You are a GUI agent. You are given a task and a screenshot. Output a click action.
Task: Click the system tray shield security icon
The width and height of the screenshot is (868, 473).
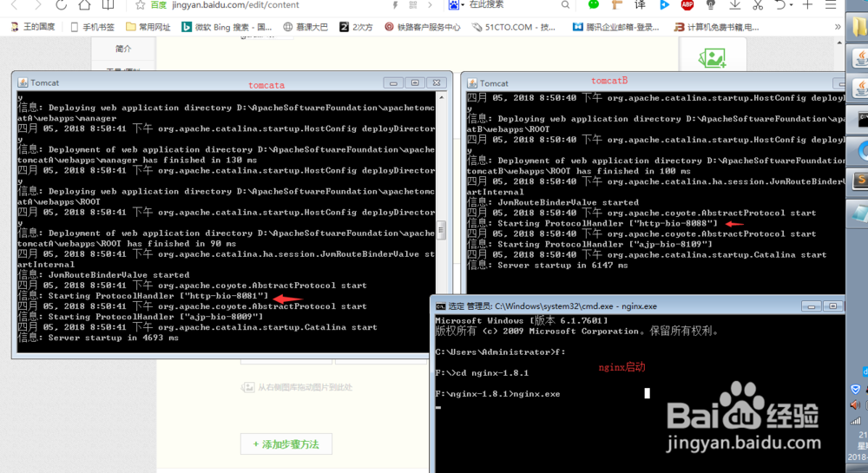[x=855, y=389]
